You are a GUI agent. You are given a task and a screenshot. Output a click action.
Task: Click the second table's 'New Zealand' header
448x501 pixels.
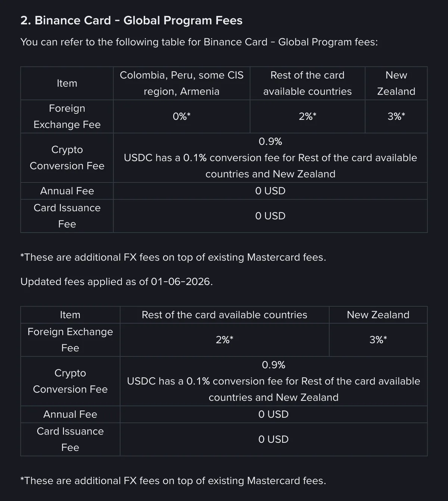coord(378,315)
